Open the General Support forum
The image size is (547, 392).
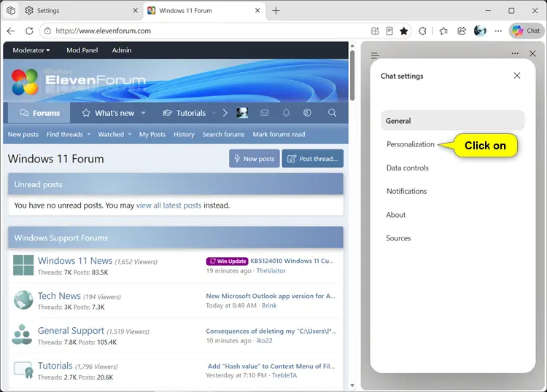pyautogui.click(x=71, y=331)
